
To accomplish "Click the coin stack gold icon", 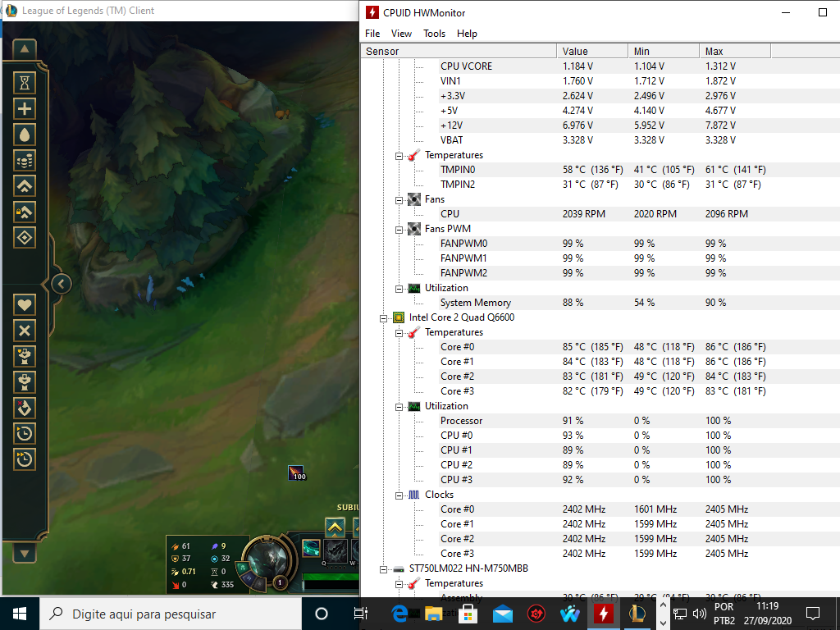I will [x=25, y=160].
